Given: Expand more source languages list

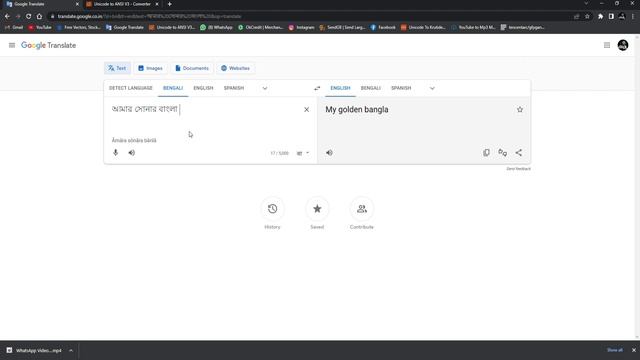Looking at the screenshot, I should (x=265, y=88).
